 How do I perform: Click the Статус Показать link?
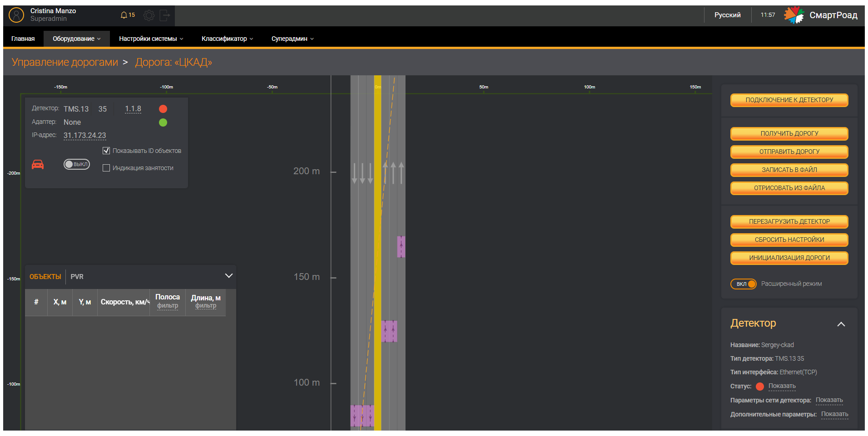pos(782,386)
